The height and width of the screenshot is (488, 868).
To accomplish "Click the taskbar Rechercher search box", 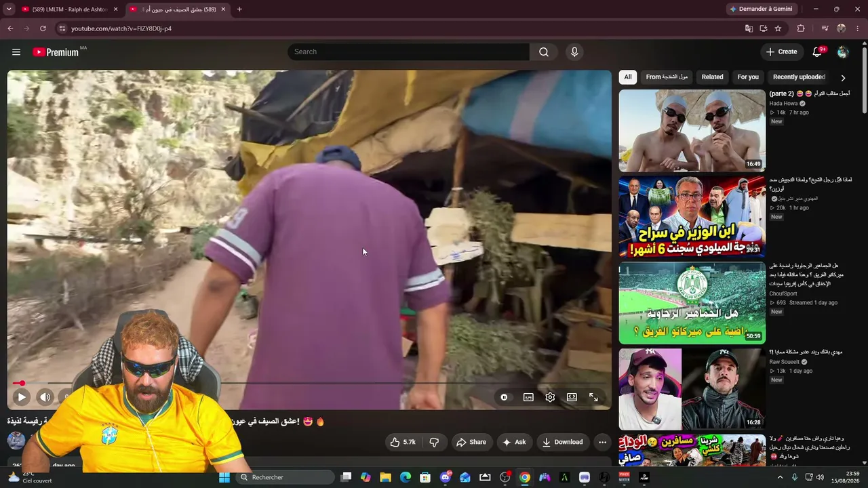I will pyautogui.click(x=285, y=477).
